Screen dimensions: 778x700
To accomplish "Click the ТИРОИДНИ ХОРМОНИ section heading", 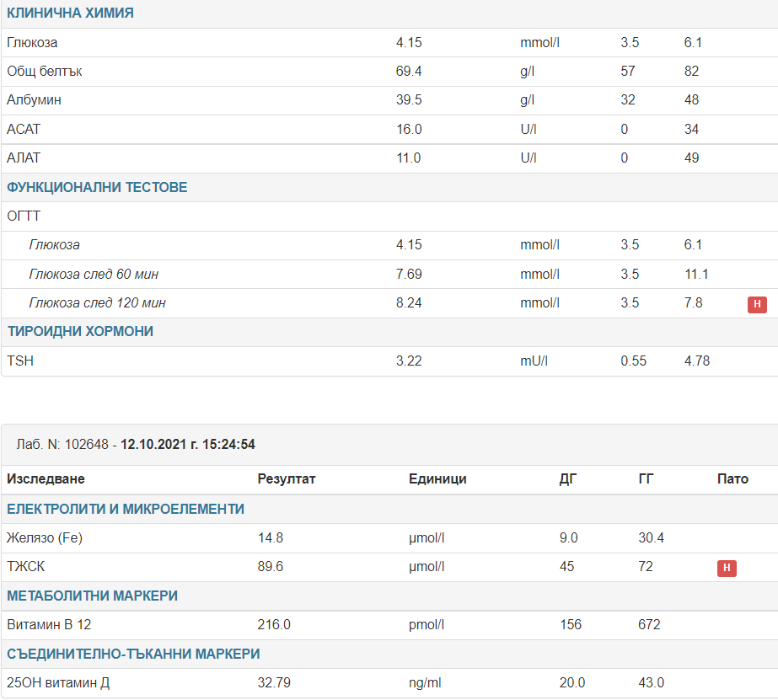I will (80, 332).
